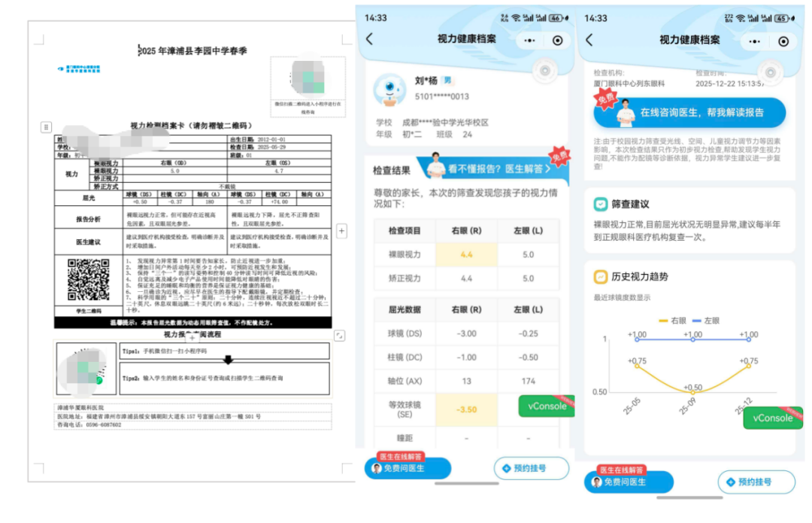Open the ••• capsule menu on the right screen
The image size is (812, 523).
pos(754,41)
